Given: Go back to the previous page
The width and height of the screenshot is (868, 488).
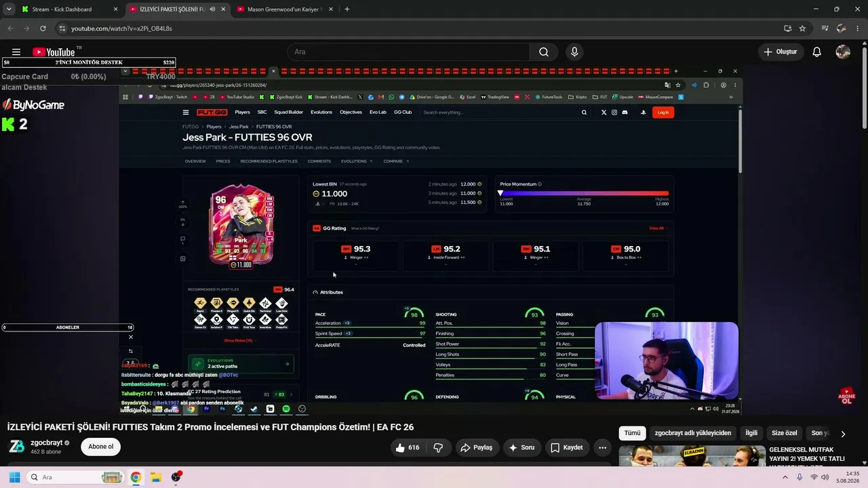Looking at the screenshot, I should point(10,28).
